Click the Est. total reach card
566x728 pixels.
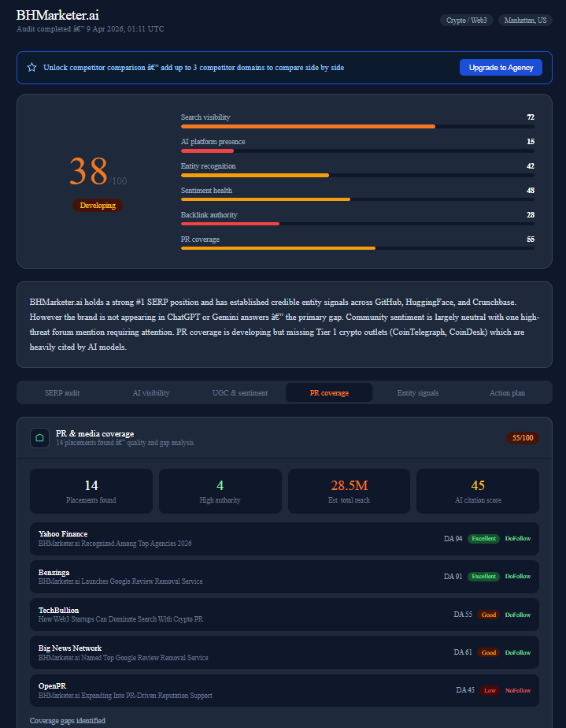tap(349, 491)
